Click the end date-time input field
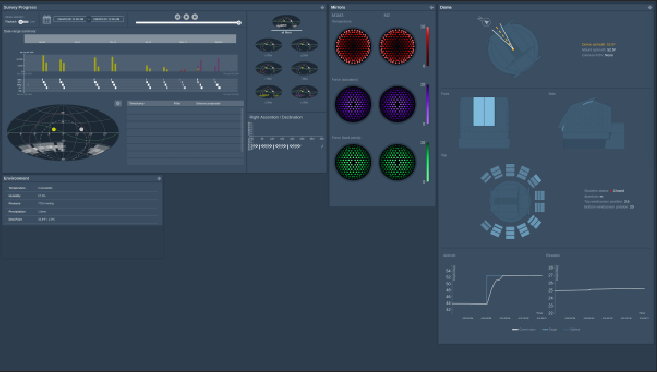 (x=107, y=19)
